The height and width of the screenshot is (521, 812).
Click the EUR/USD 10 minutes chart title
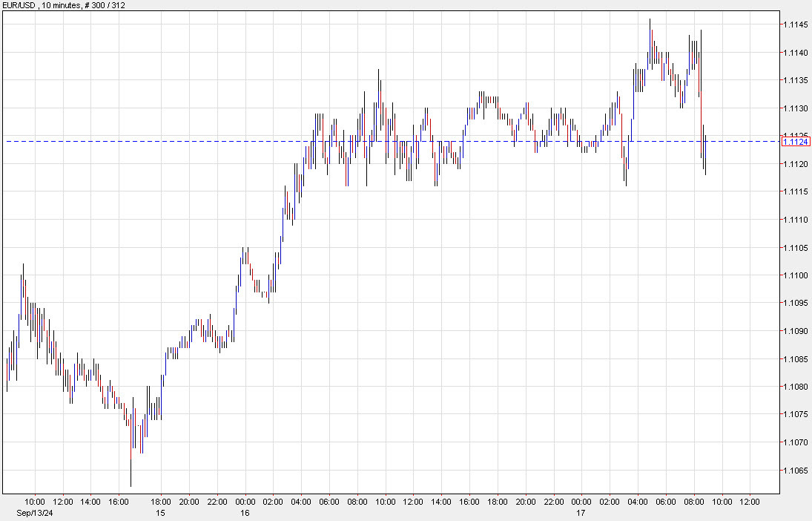(x=64, y=5)
